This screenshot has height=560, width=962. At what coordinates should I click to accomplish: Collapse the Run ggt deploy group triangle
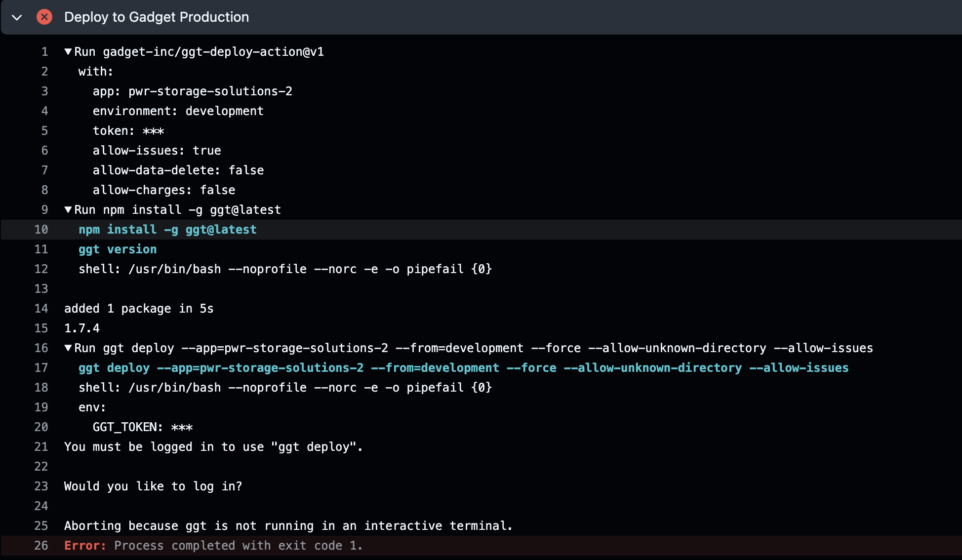[x=68, y=348]
